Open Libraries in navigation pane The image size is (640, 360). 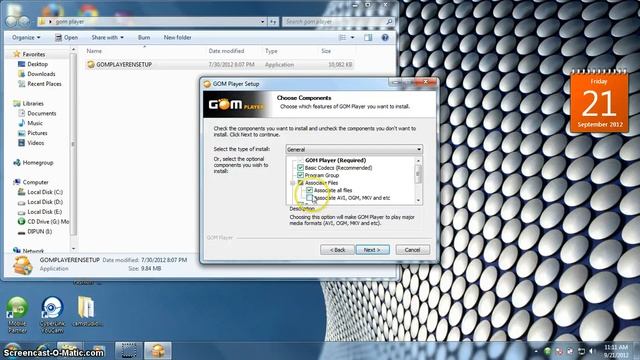[33, 104]
